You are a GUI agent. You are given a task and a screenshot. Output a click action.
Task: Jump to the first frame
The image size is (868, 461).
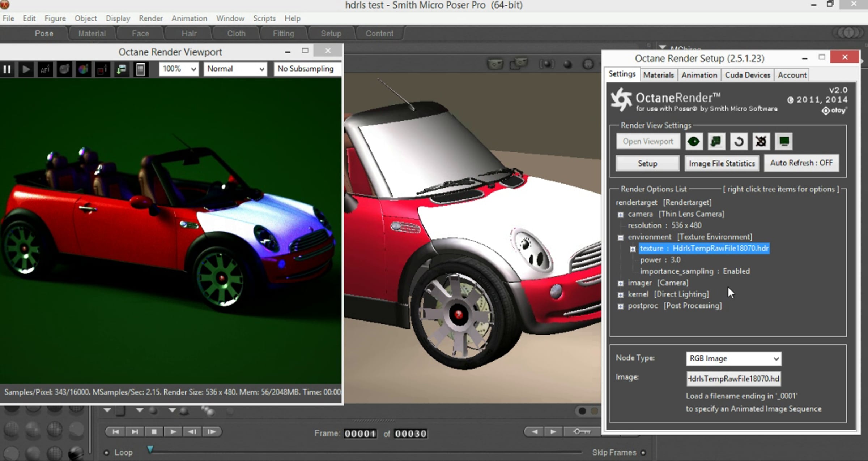[116, 432]
